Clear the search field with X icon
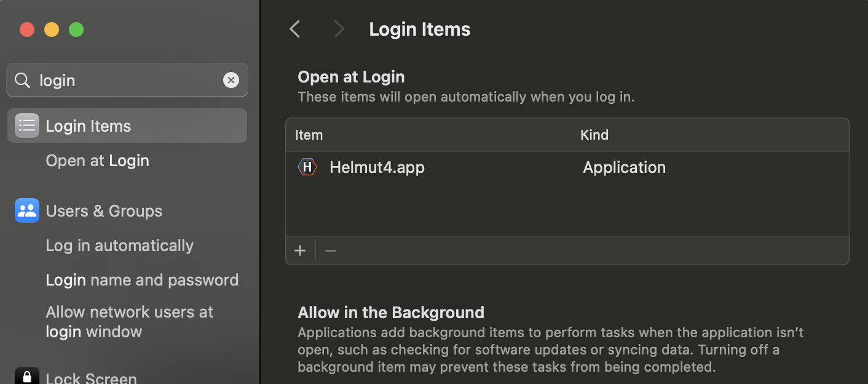The image size is (868, 384). pos(231,80)
